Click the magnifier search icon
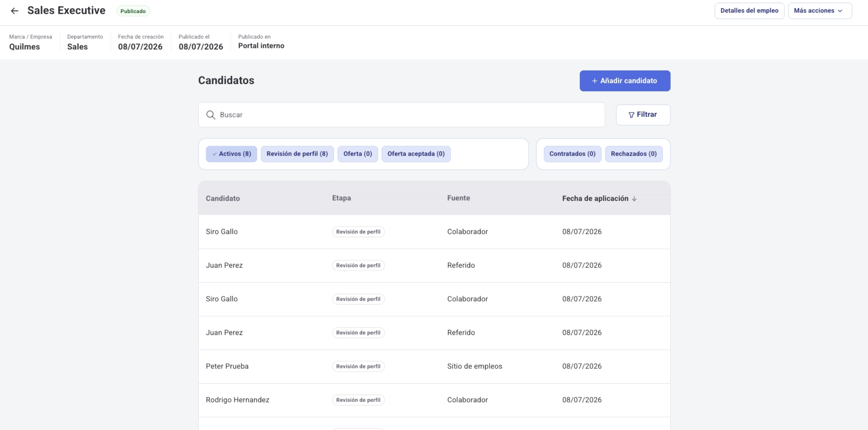Image resolution: width=868 pixels, height=430 pixels. pos(211,115)
